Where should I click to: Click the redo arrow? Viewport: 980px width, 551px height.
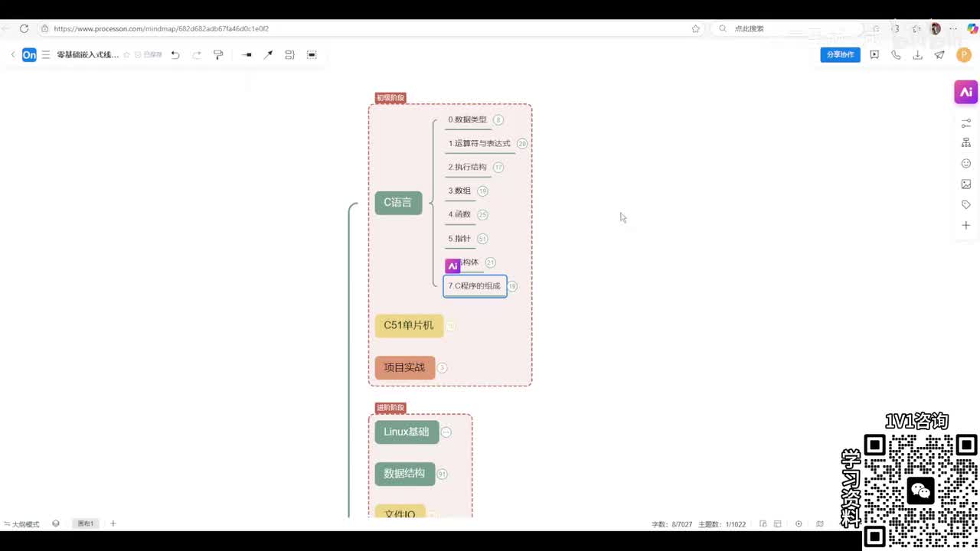pyautogui.click(x=197, y=55)
